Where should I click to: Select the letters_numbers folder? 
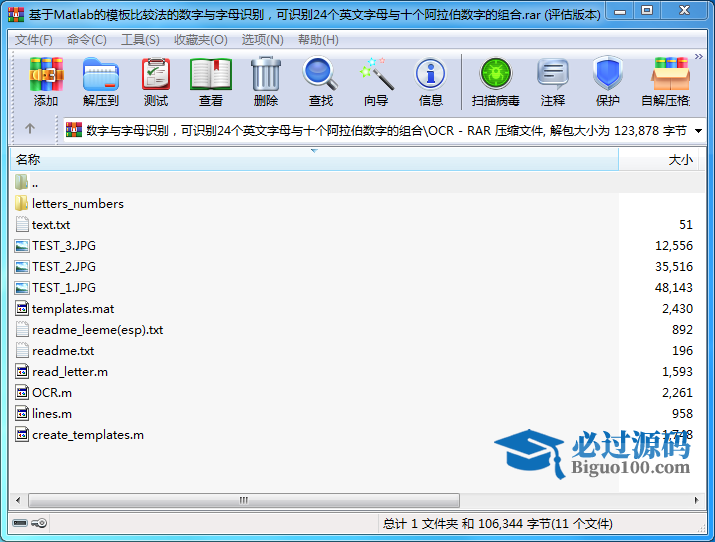[78, 204]
